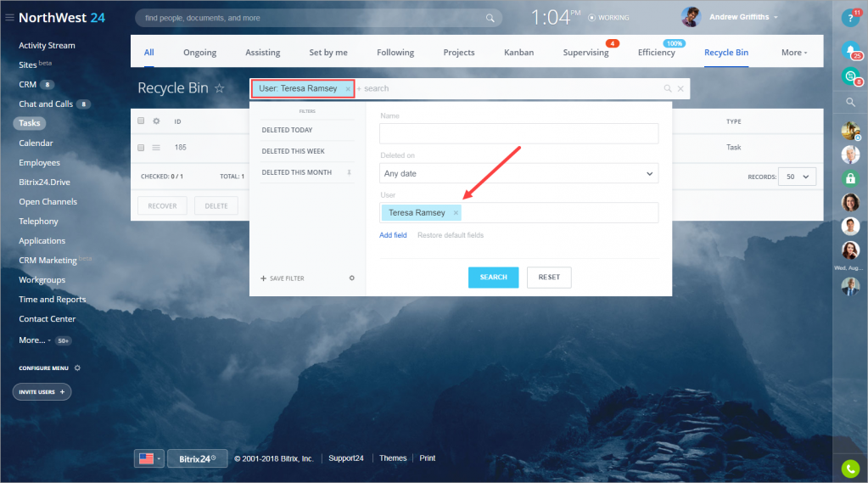Open the Kanban tab
Image resolution: width=868 pixels, height=483 pixels.
pos(518,53)
